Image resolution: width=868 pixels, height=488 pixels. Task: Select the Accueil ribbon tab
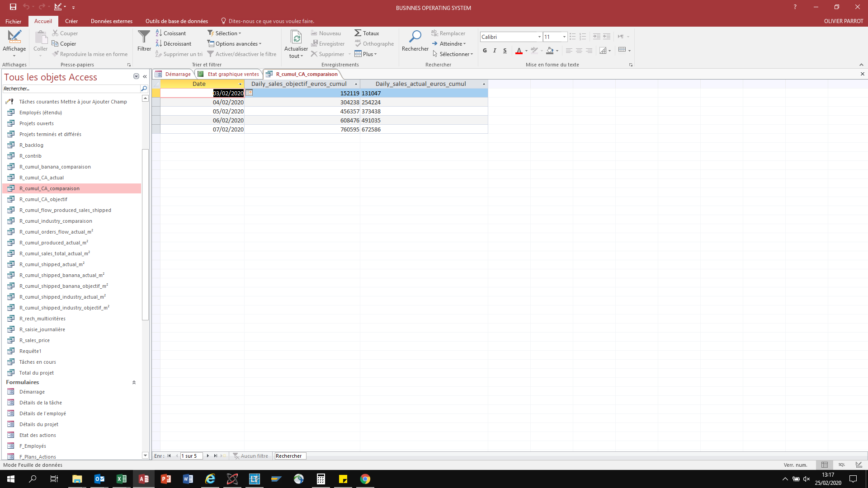coord(42,21)
